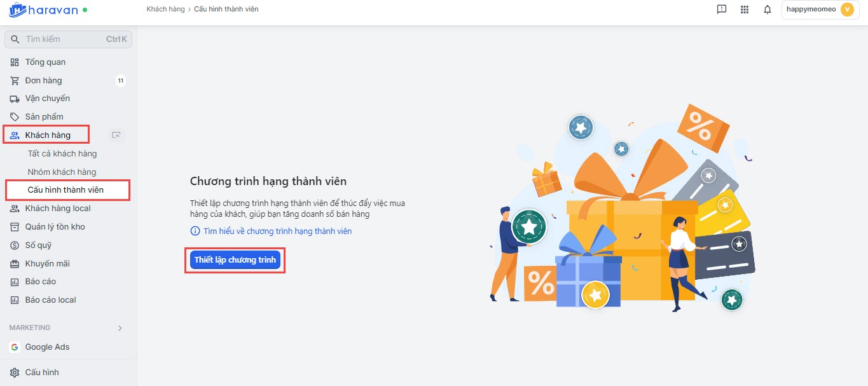Collapse the Khách hàng menu

(47, 135)
